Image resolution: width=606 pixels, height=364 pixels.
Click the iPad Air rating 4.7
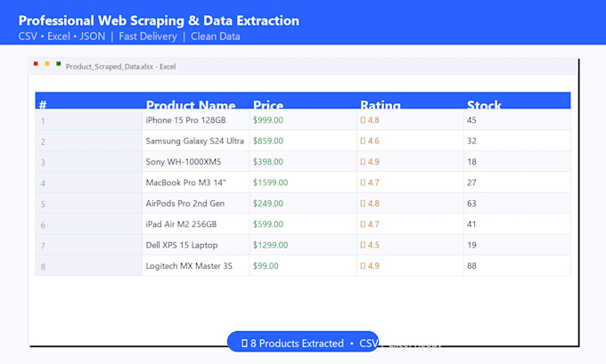pyautogui.click(x=370, y=224)
